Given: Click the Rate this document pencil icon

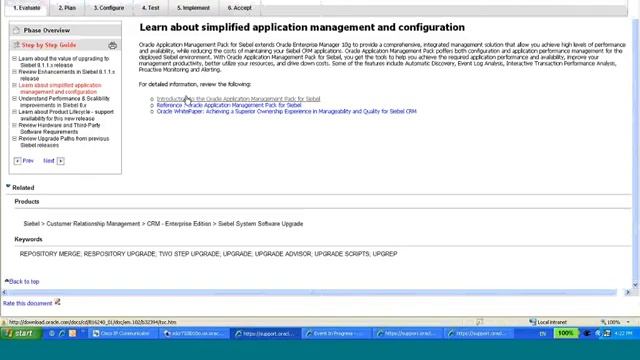Looking at the screenshot, I should pyautogui.click(x=58, y=302).
